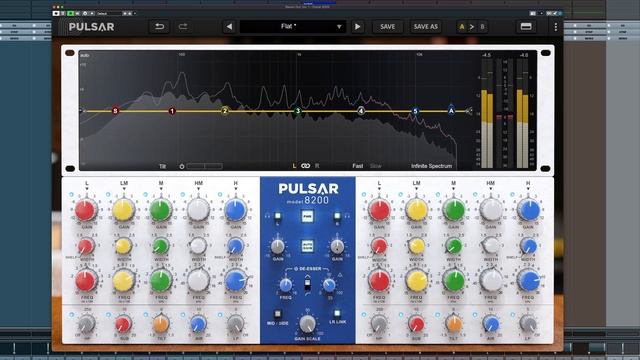Toggle right channel AIR enable LED

pos(475,315)
